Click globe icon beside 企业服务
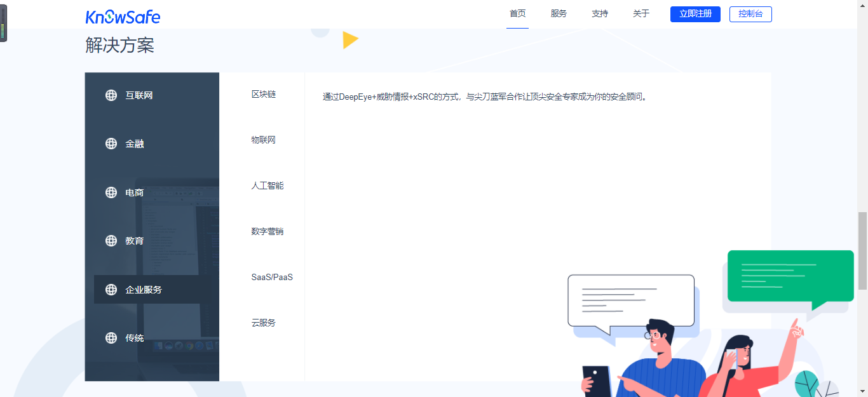This screenshot has height=397, width=868. click(x=111, y=290)
